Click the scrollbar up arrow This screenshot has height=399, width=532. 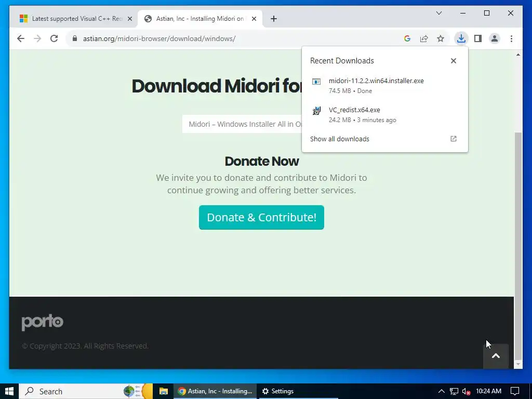[x=518, y=55]
